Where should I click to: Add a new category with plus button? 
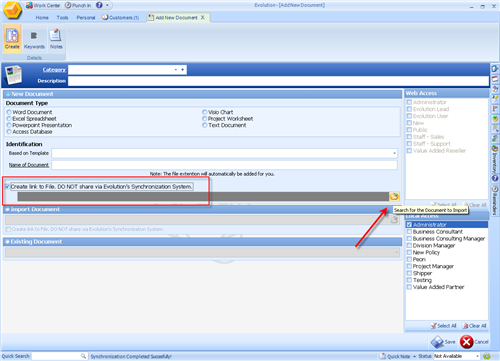[x=182, y=70]
